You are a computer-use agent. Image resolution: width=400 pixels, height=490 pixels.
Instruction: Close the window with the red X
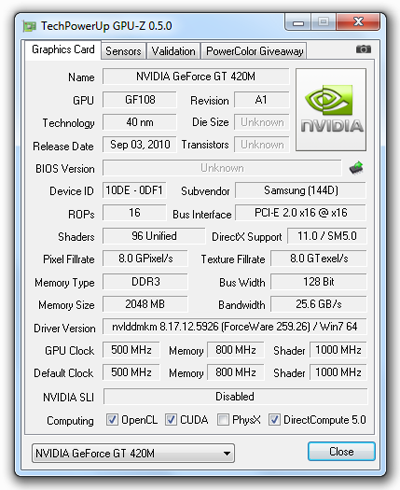[x=358, y=22]
